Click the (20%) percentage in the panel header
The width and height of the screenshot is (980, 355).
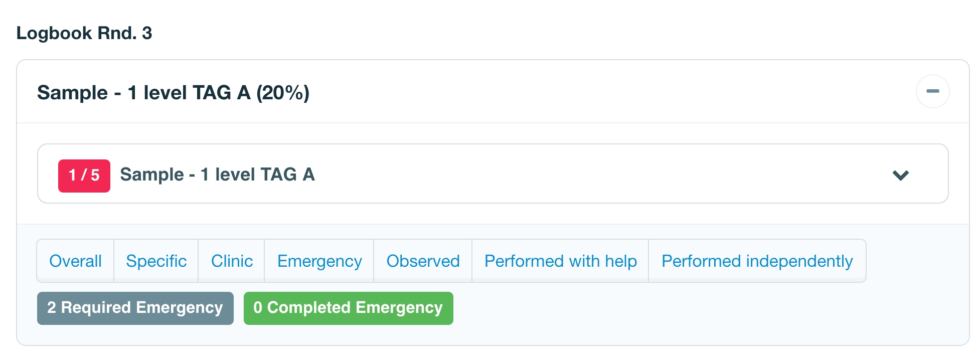pos(283,93)
